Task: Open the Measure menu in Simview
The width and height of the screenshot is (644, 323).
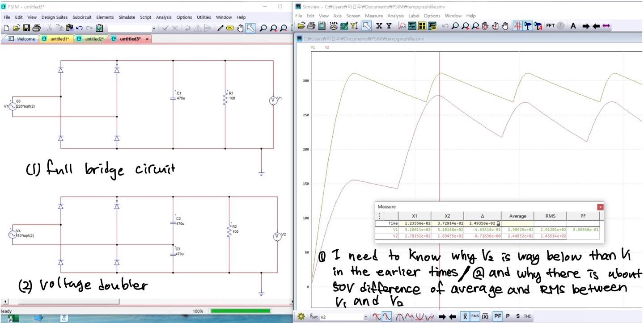Action: tap(374, 16)
